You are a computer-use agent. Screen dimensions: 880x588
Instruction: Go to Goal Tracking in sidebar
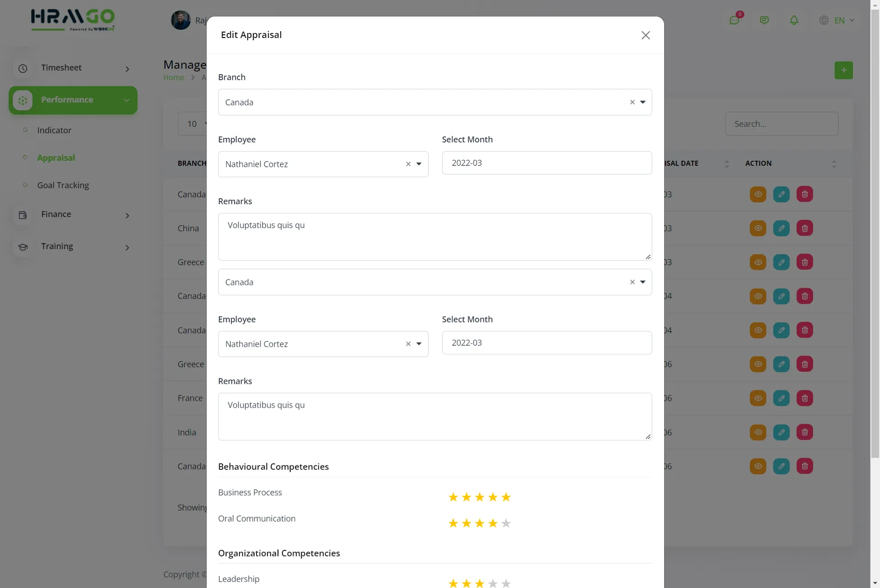click(x=63, y=185)
